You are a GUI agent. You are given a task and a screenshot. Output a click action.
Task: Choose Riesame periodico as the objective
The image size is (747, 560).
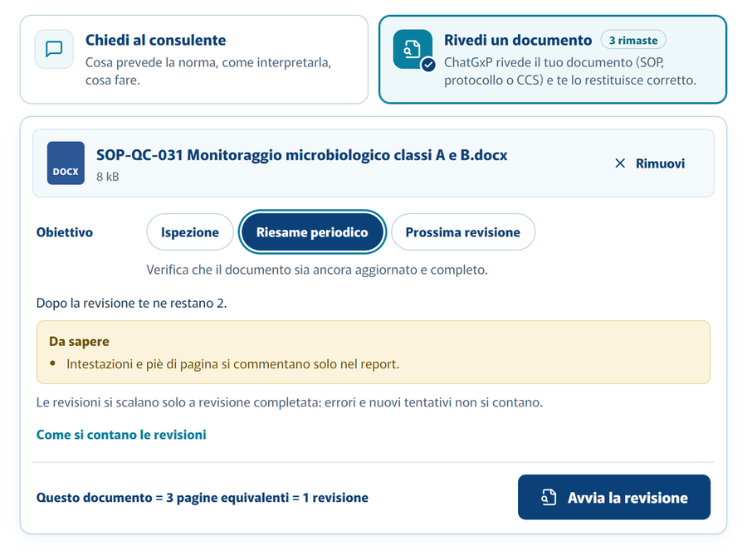312,232
